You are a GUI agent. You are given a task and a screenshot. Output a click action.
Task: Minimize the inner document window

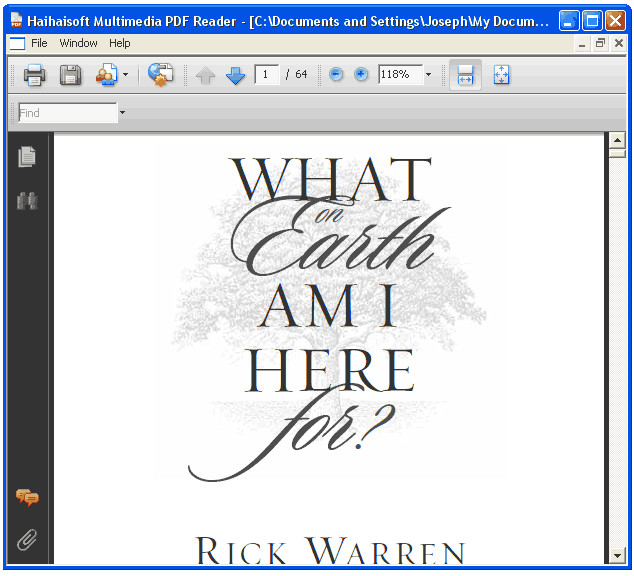pyautogui.click(x=582, y=43)
